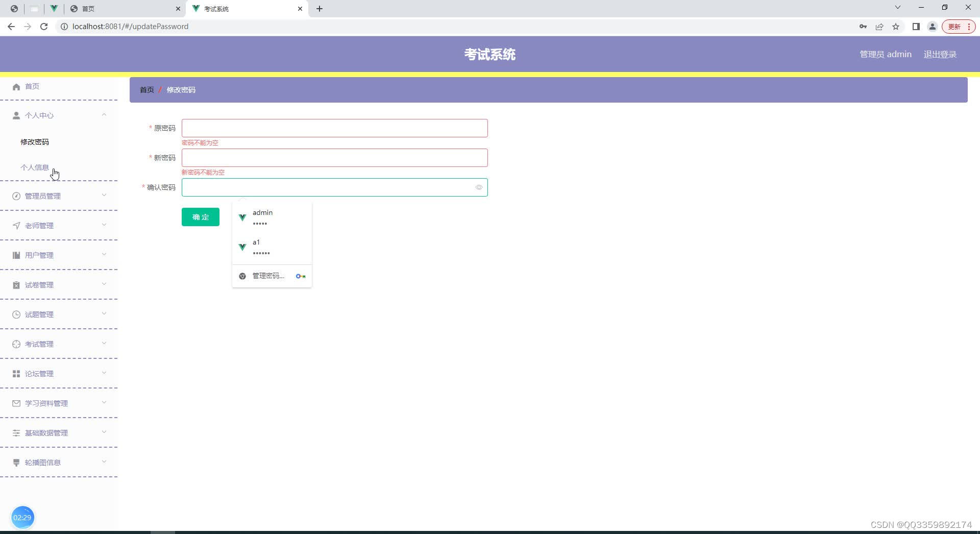Click the browser address bar URL
Screen dimensions: 980x534
tap(130, 27)
